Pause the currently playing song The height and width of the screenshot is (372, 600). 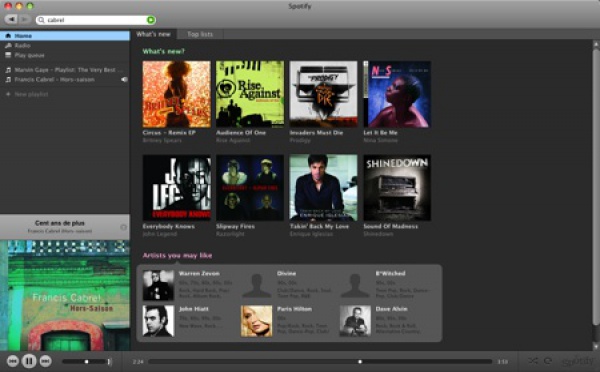point(29,361)
